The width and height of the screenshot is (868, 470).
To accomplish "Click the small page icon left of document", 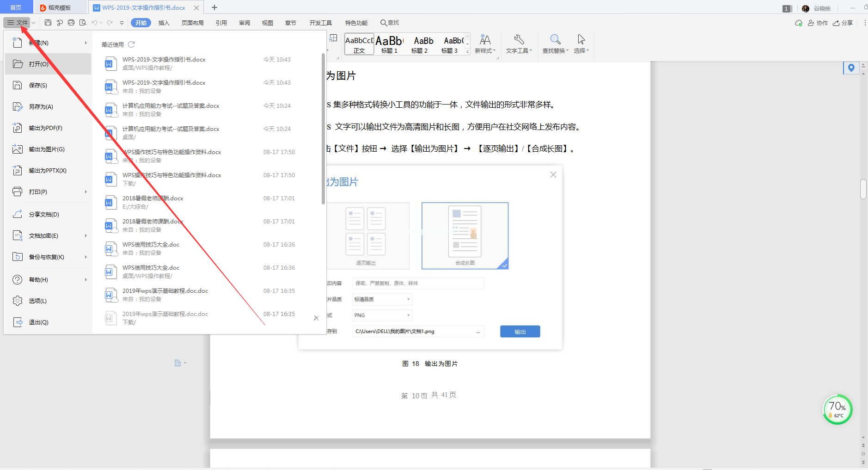I will tap(177, 363).
